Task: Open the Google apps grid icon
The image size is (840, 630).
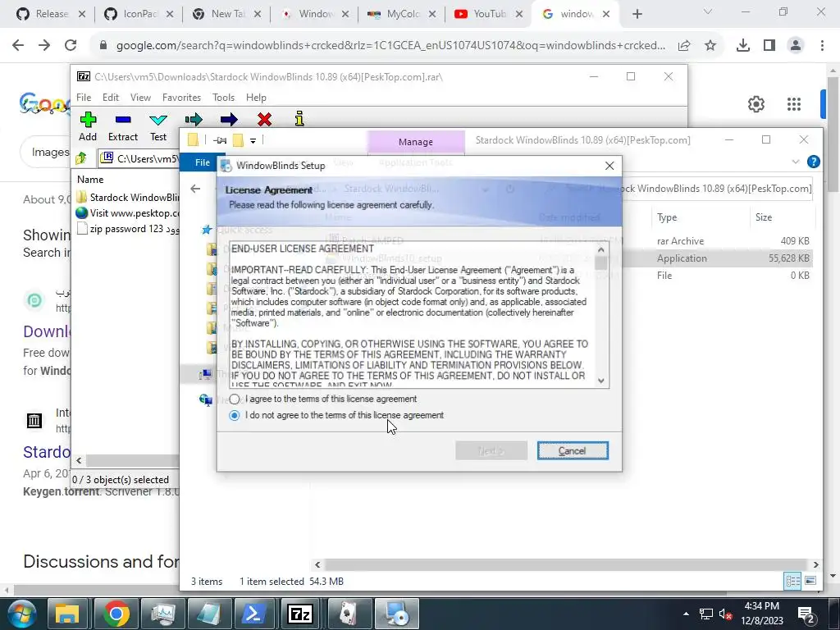Action: 794,104
